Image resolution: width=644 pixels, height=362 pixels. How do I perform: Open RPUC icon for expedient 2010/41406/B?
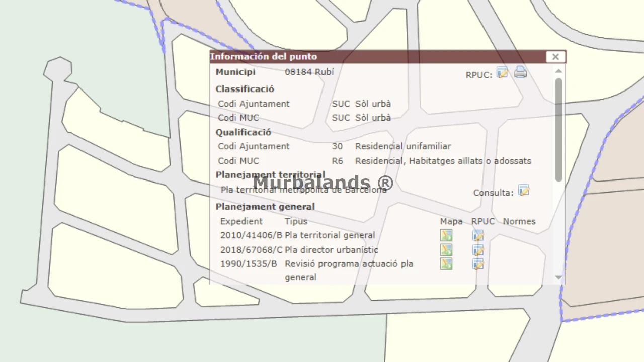click(478, 235)
